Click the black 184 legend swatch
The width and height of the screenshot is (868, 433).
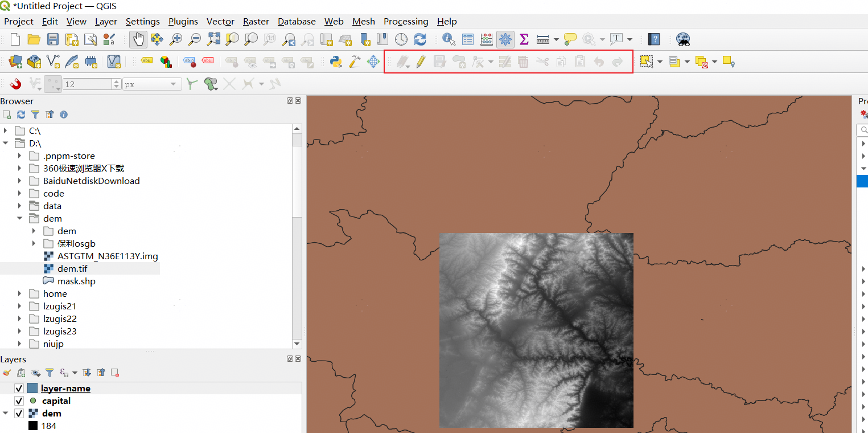point(33,426)
